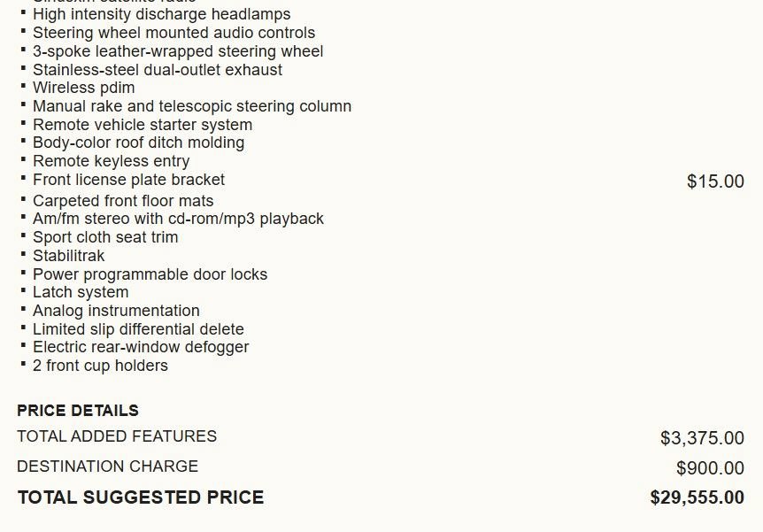Select Carpeted front floor mats line
This screenshot has height=532, width=763.
tap(123, 201)
